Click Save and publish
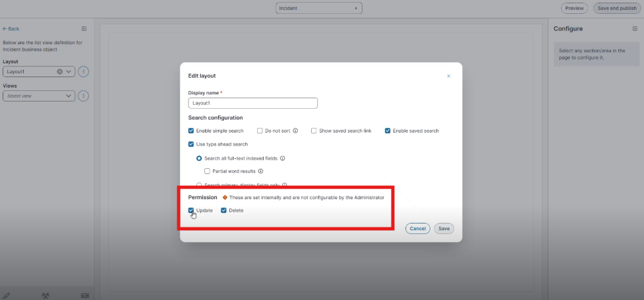This screenshot has height=300, width=644. (x=617, y=8)
